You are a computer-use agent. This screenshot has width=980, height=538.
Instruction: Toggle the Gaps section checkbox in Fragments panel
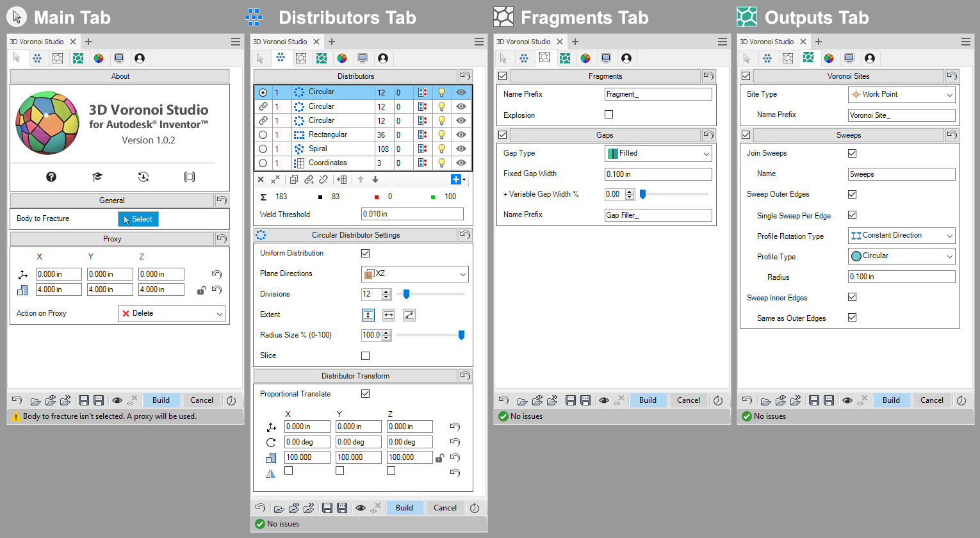[x=503, y=135]
